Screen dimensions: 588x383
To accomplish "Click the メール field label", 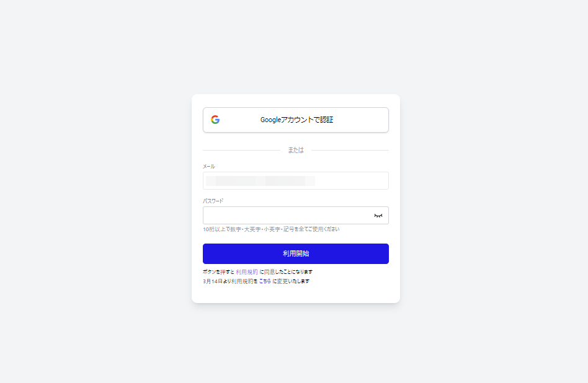I will (209, 166).
